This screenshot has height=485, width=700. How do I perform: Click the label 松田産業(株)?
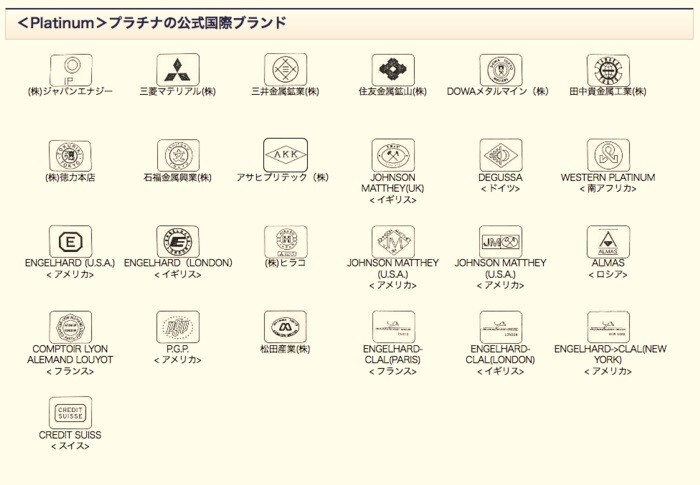(285, 349)
